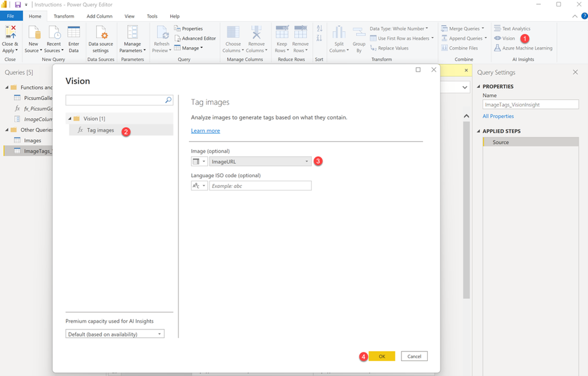Launch the Advanced Editor
This screenshot has height=376, width=588.
pyautogui.click(x=195, y=38)
